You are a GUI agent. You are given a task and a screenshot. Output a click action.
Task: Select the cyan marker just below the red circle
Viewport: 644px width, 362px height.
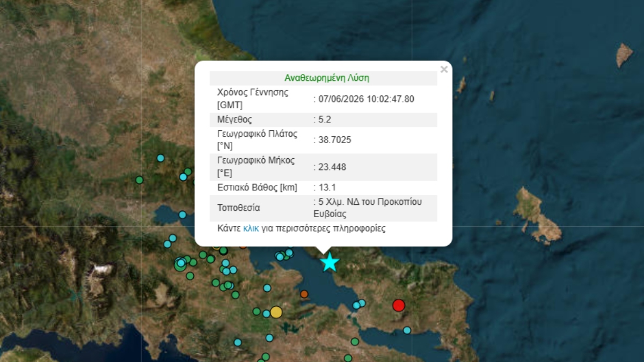click(x=407, y=330)
